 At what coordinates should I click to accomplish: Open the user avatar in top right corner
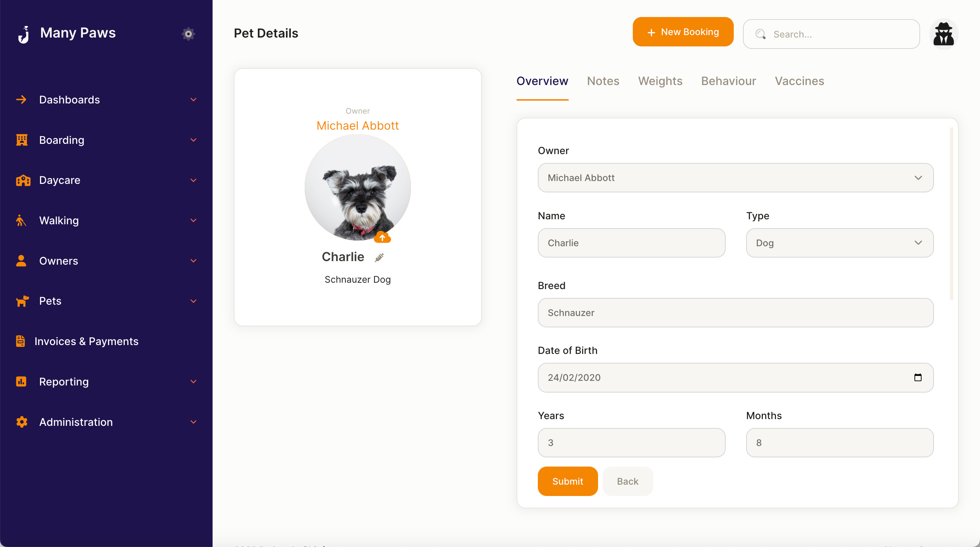pyautogui.click(x=944, y=34)
